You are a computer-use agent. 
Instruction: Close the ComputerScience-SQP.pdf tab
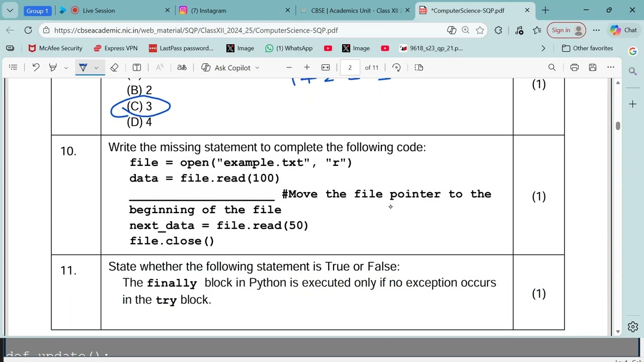tap(527, 10)
